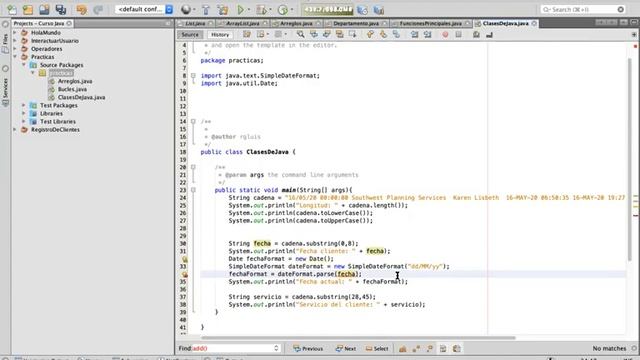Click the Save All icon

(61, 9)
